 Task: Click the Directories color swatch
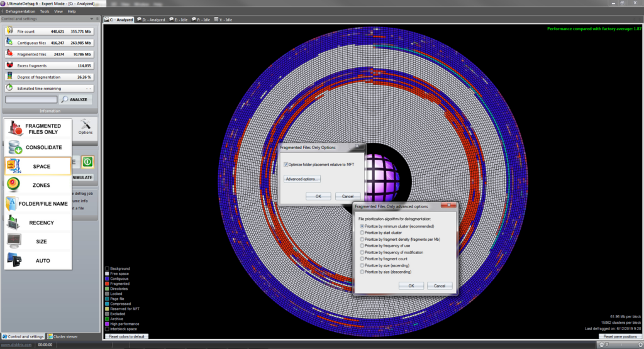pos(107,289)
